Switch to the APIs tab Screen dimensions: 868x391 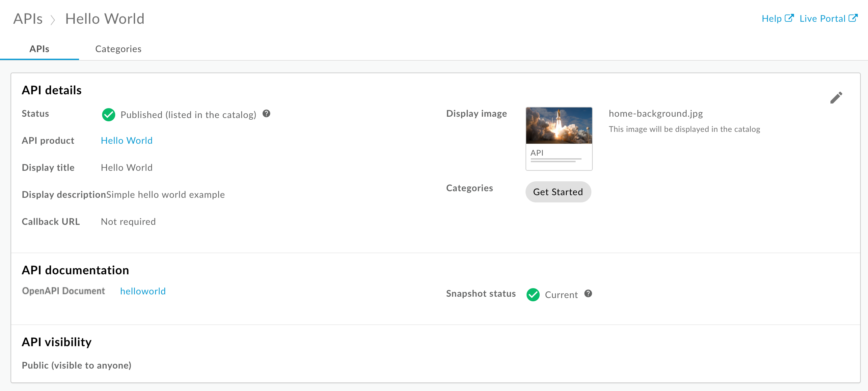pyautogui.click(x=39, y=49)
